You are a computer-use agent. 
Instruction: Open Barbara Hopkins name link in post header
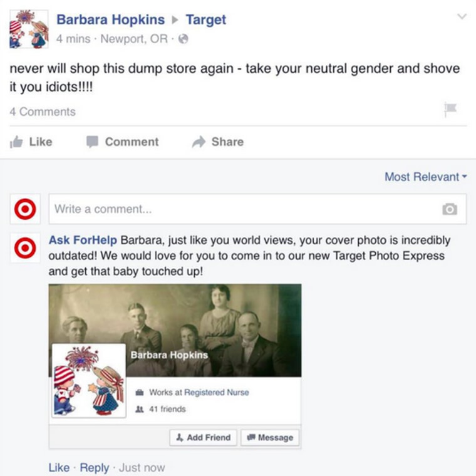click(110, 20)
